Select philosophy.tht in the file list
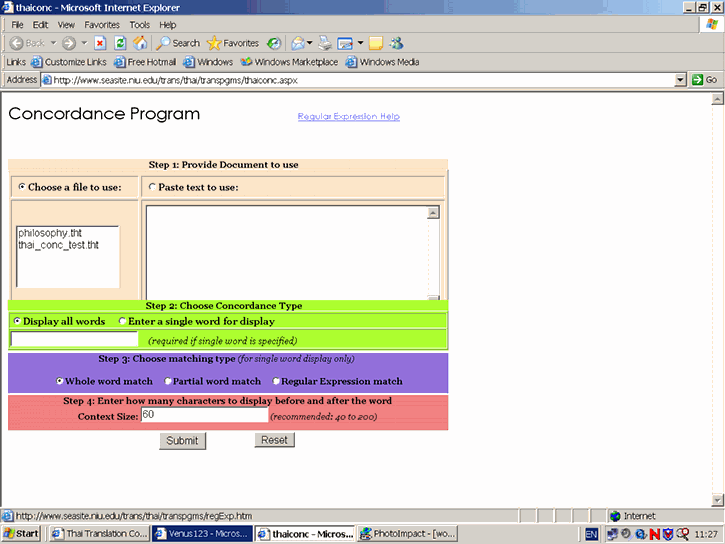 coord(50,233)
